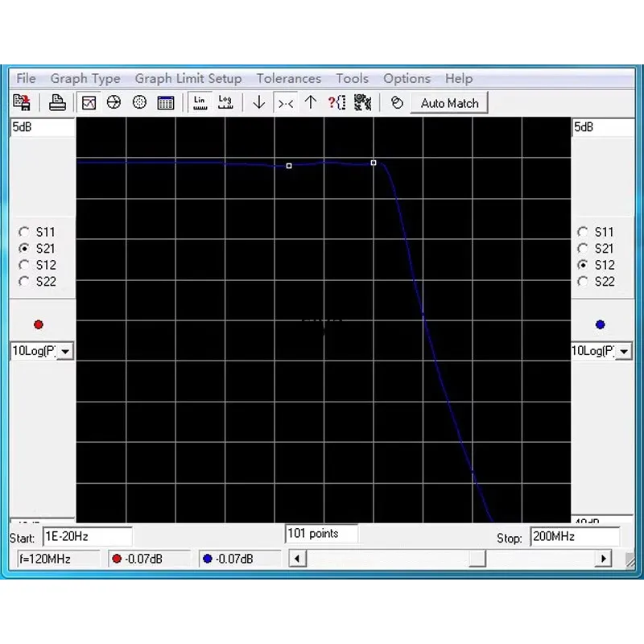Click the red trace color dot on left panel

pos(39,325)
